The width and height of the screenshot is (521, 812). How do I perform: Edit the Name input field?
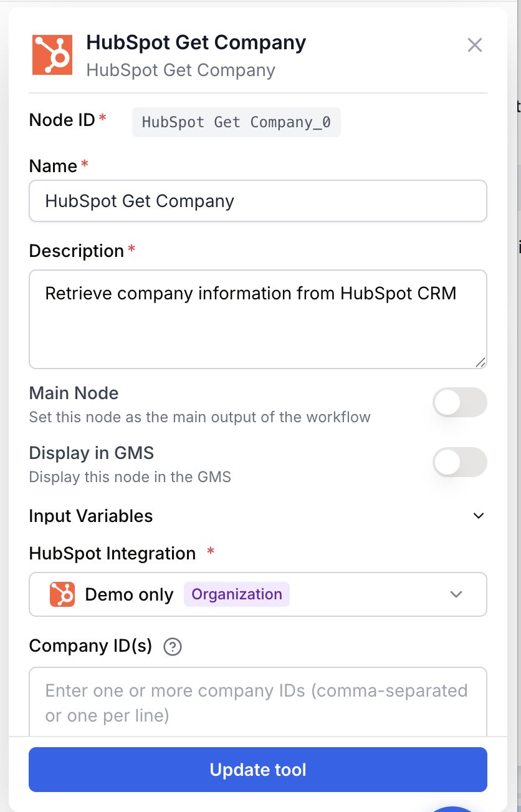(x=258, y=201)
